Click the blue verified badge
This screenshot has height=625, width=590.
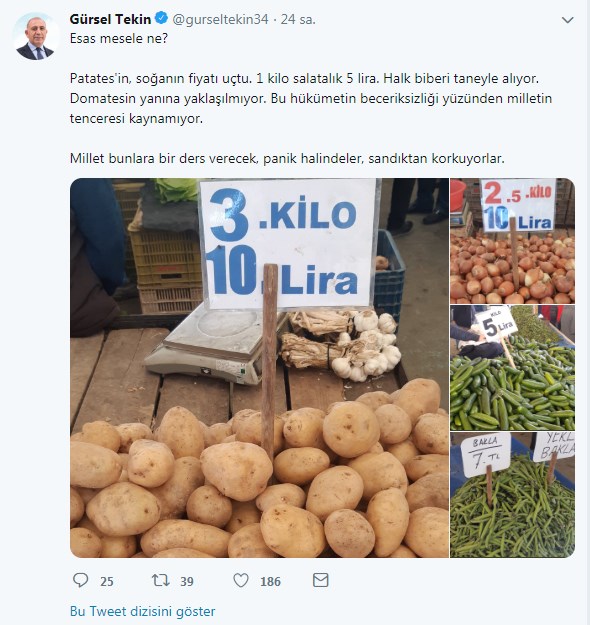[161, 18]
